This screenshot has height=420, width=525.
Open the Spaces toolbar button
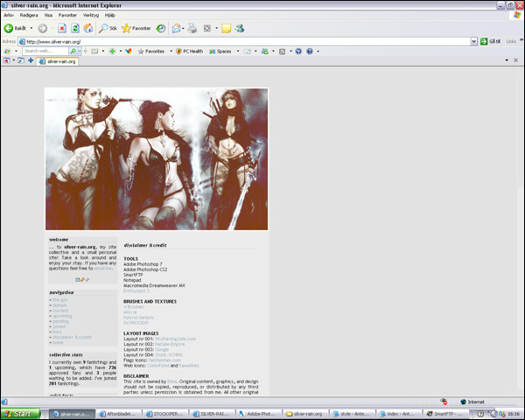220,52
